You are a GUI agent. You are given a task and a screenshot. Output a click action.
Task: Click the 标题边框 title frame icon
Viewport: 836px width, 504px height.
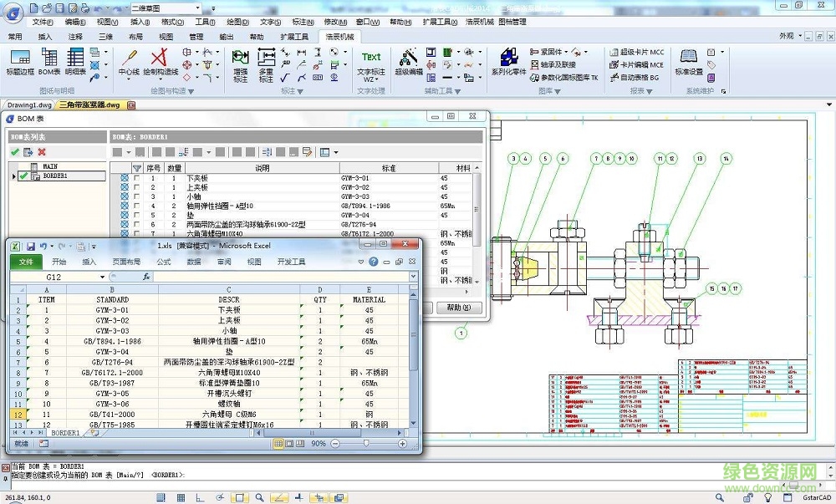point(20,62)
